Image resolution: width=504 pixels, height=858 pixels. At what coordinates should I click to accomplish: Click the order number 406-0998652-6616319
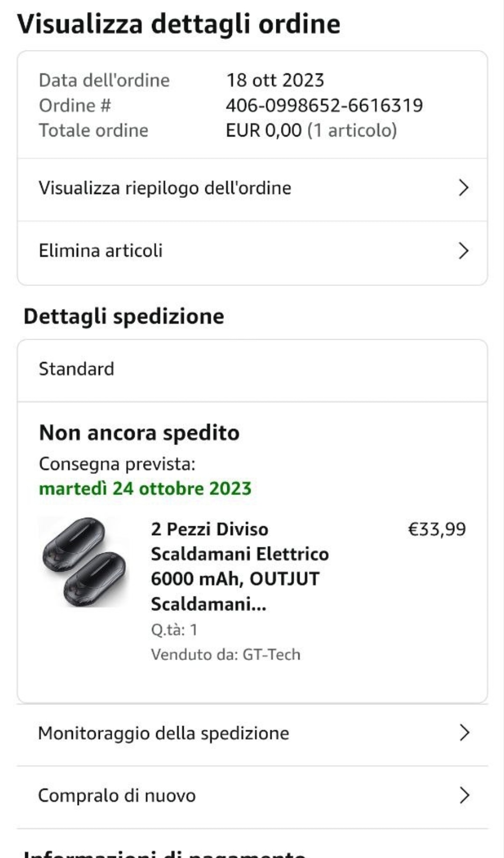(x=324, y=105)
